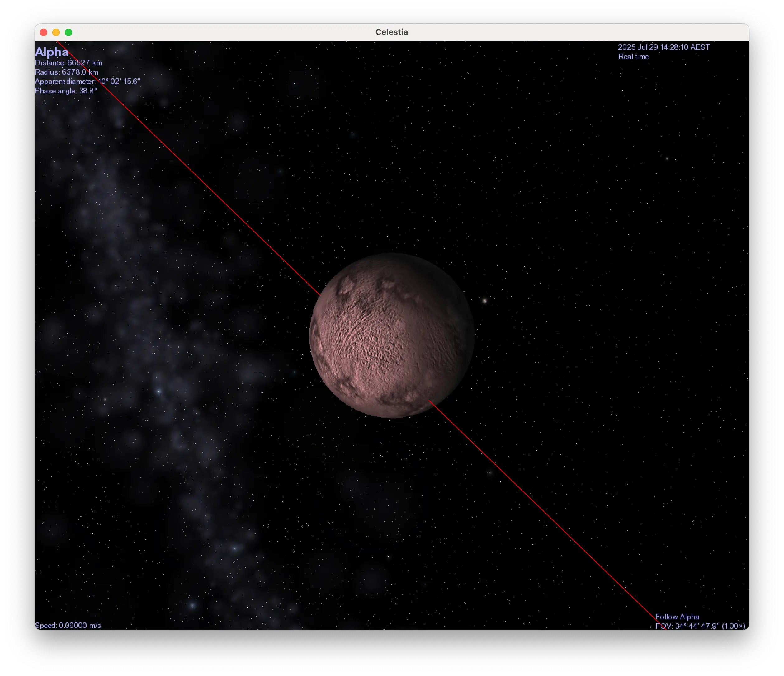Click the 'Phase angle: 38.8°' text

pyautogui.click(x=66, y=91)
